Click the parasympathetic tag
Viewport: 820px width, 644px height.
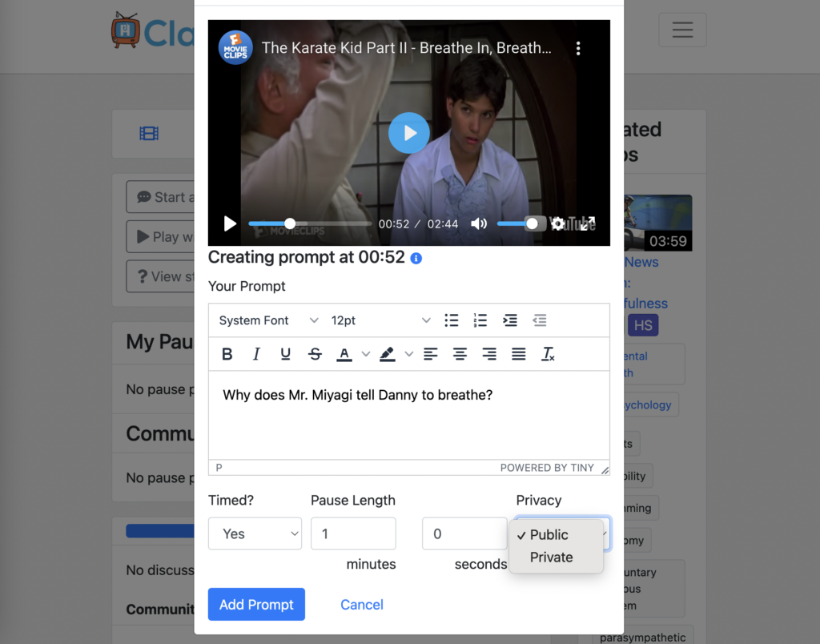[x=643, y=638]
